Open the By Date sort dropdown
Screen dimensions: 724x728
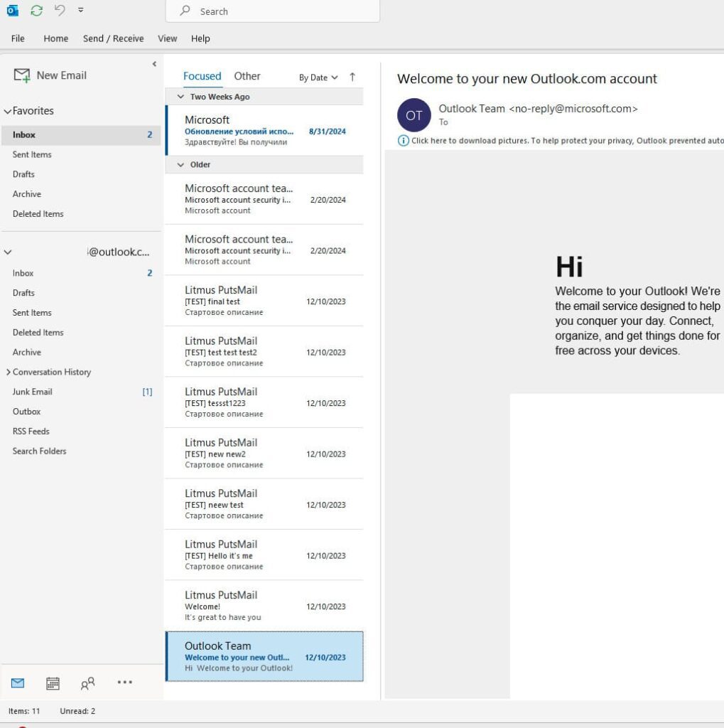tap(318, 77)
